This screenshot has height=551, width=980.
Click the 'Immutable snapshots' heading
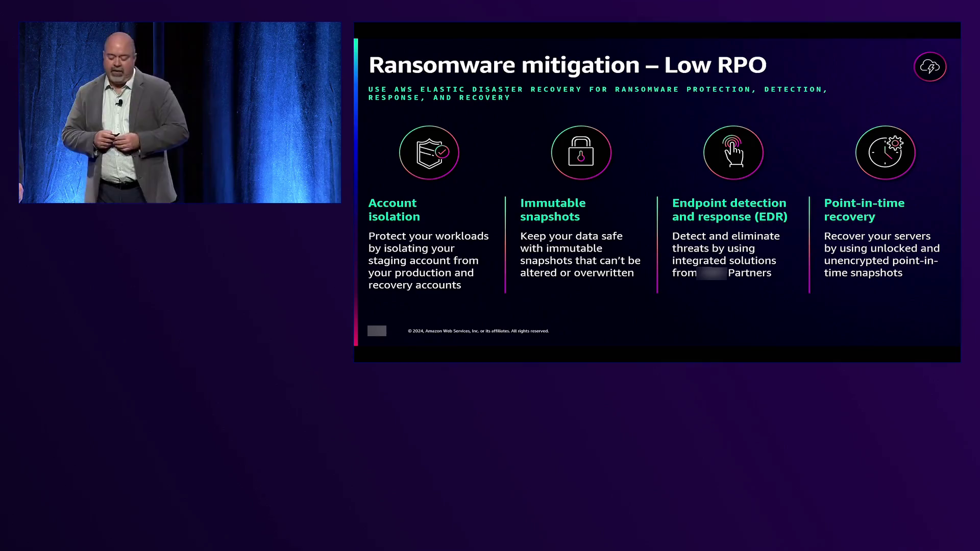point(553,210)
